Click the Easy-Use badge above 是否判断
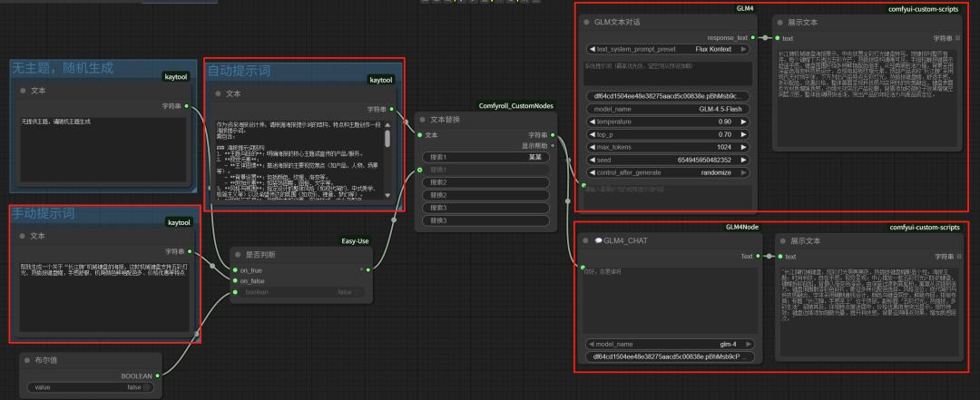The height and width of the screenshot is (400, 980). click(356, 240)
